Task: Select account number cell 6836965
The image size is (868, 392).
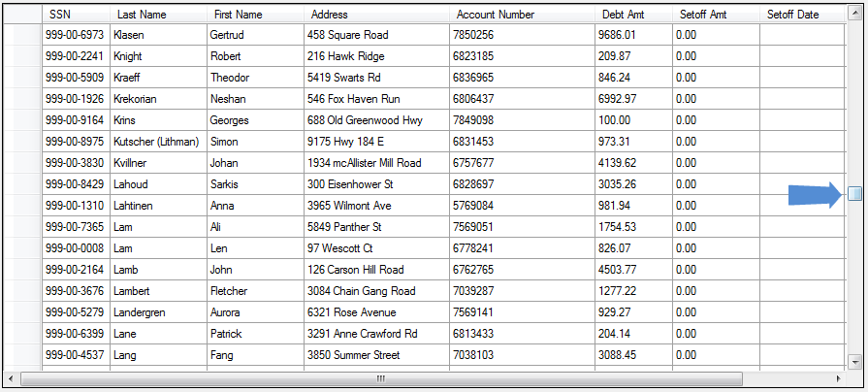Action: pos(522,78)
